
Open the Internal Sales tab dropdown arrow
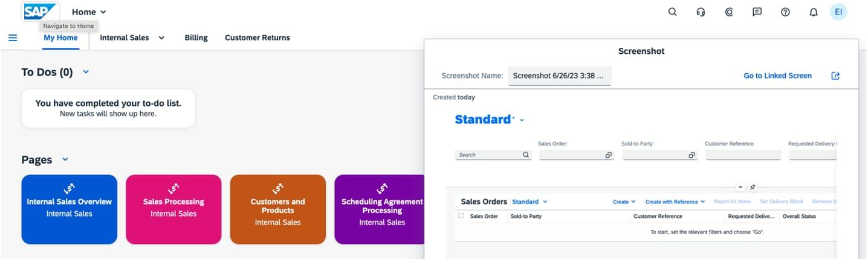tap(161, 38)
